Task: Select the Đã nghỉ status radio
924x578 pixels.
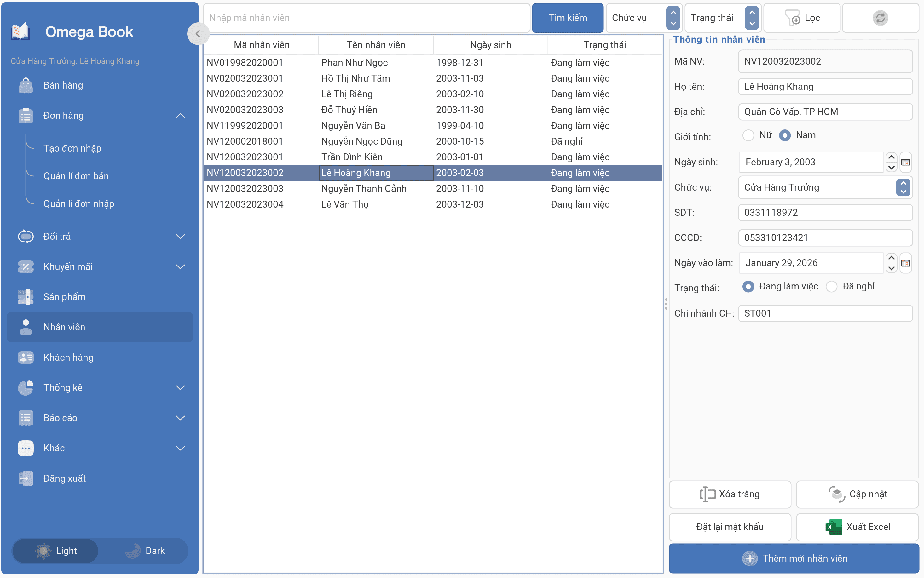Action: coord(831,287)
